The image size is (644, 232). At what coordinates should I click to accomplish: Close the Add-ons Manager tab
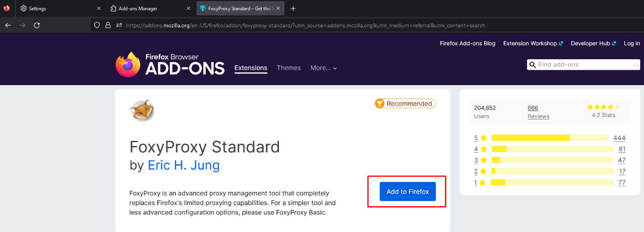pos(188,8)
